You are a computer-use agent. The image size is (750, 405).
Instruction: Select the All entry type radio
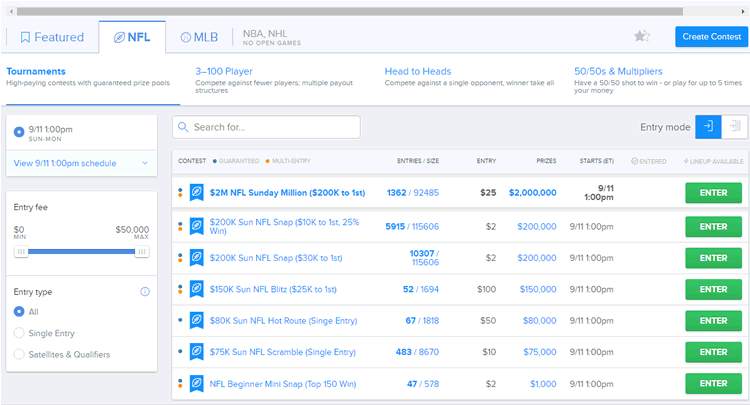point(19,312)
